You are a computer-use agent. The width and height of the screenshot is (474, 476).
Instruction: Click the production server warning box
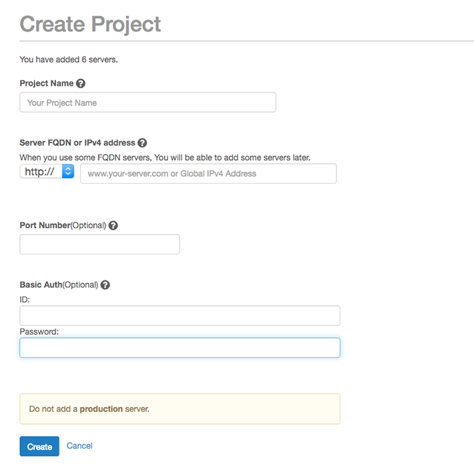tap(180, 409)
